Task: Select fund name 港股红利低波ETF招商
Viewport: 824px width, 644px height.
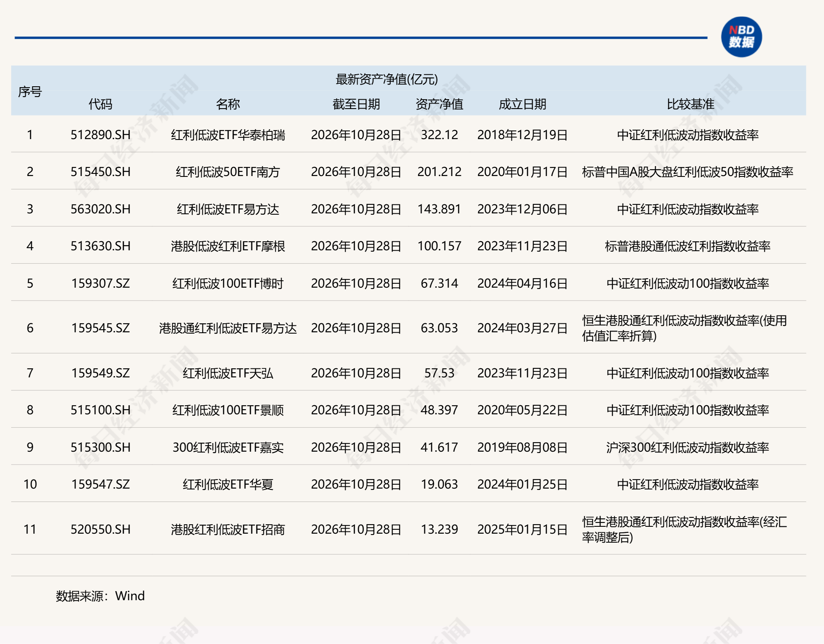Action: 228,529
